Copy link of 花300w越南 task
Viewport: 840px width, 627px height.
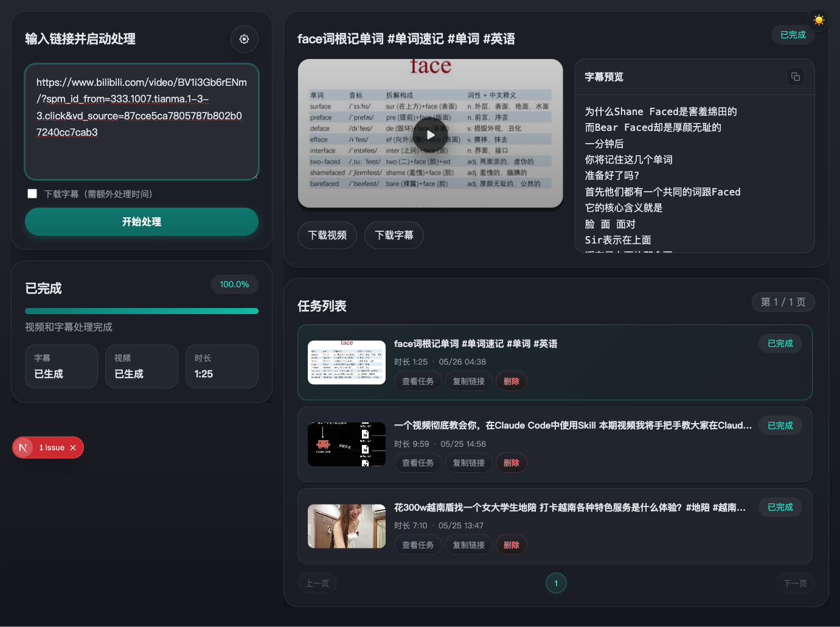click(468, 545)
